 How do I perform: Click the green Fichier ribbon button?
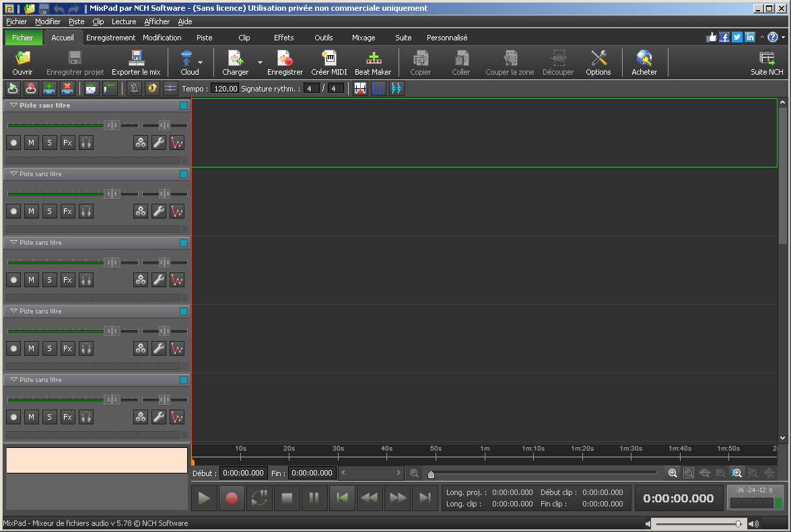coord(22,38)
